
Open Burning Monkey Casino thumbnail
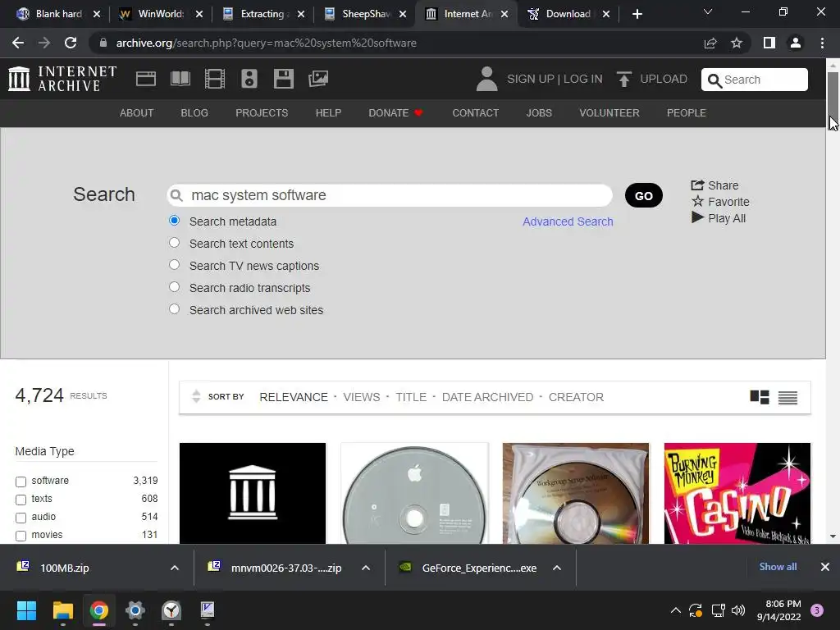pos(737,493)
